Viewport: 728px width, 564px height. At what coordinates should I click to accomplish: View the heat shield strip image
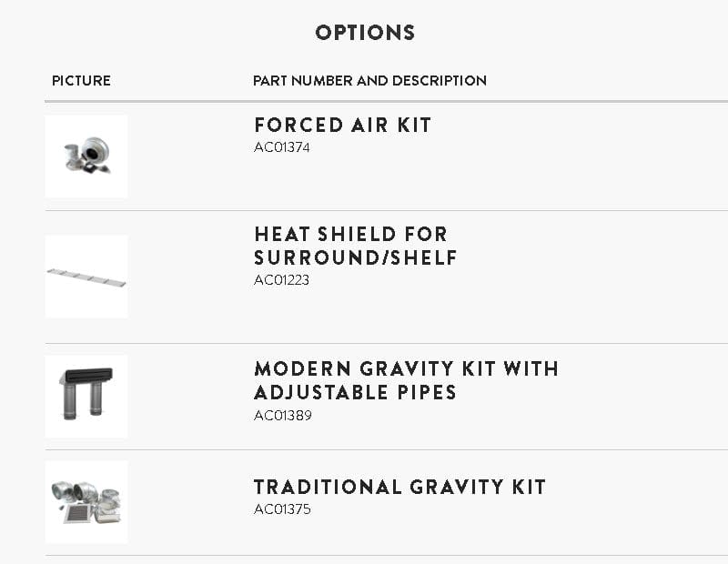pyautogui.click(x=86, y=277)
